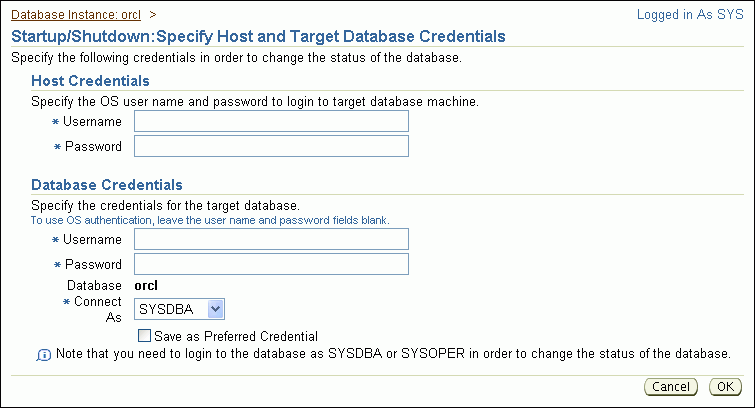Viewport: 755px width, 408px height.
Task: Click the required asterisk beside host Username
Action: 55,122
